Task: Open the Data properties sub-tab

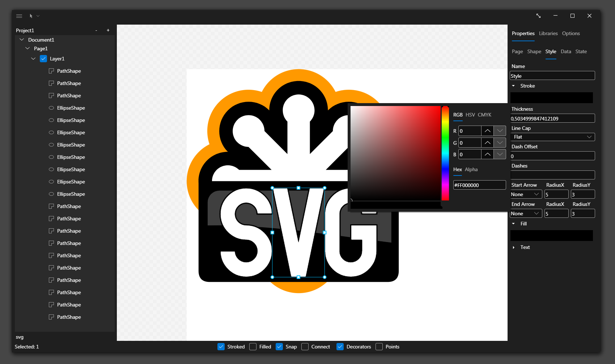Action: click(x=566, y=51)
